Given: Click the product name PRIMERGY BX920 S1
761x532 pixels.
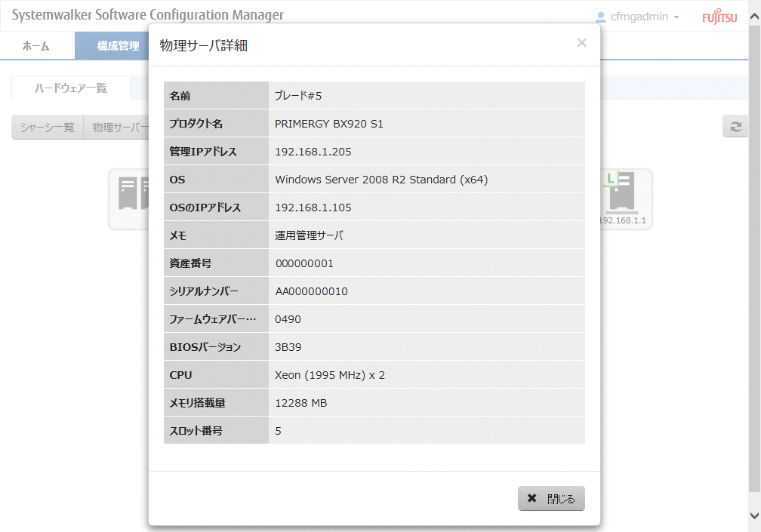Looking at the screenshot, I should point(329,124).
